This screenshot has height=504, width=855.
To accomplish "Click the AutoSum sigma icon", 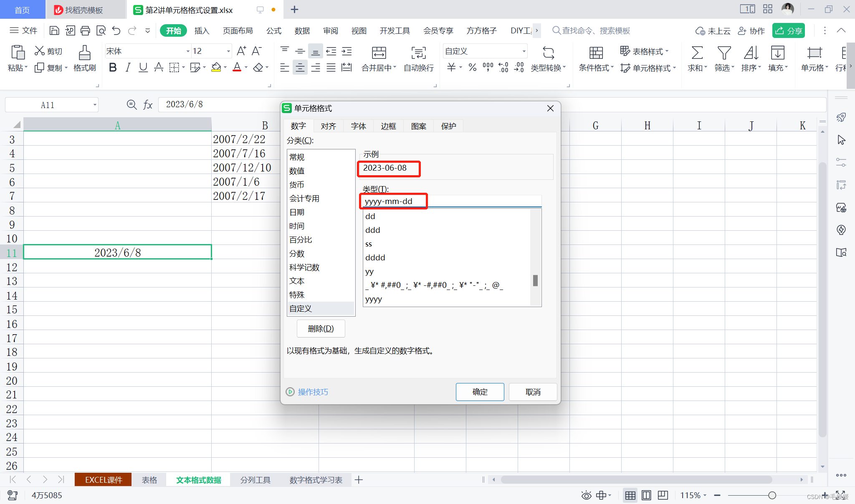I will 696,53.
